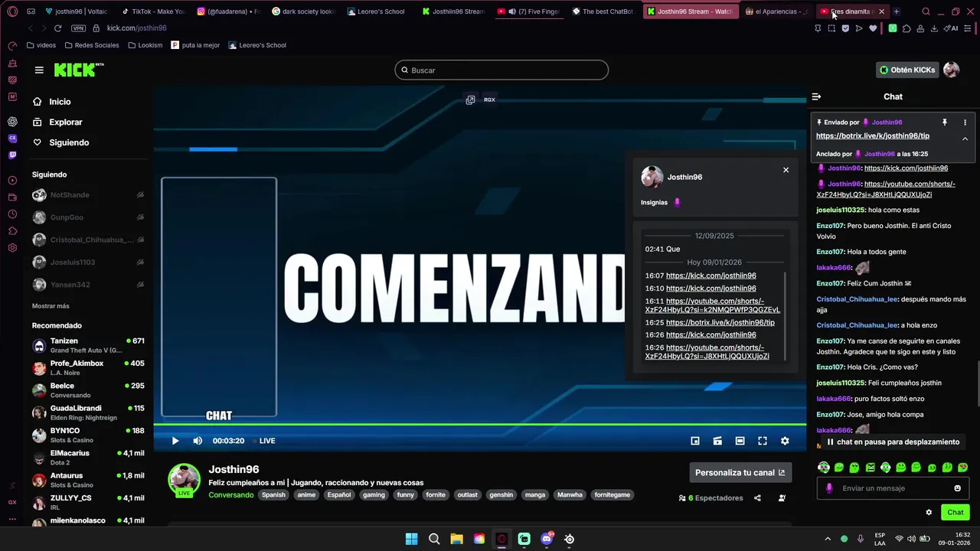The image size is (980, 551).
Task: Open chat settings gear
Action: point(929,513)
